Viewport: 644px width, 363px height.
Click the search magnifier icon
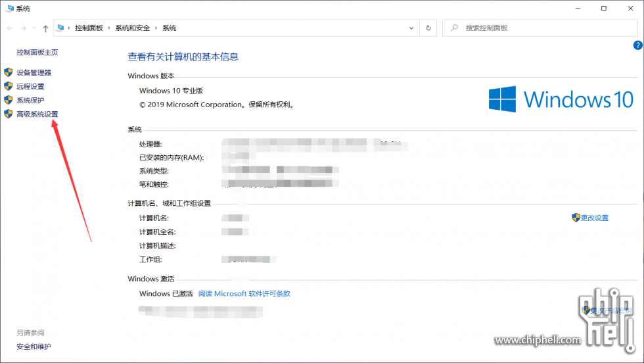[454, 28]
